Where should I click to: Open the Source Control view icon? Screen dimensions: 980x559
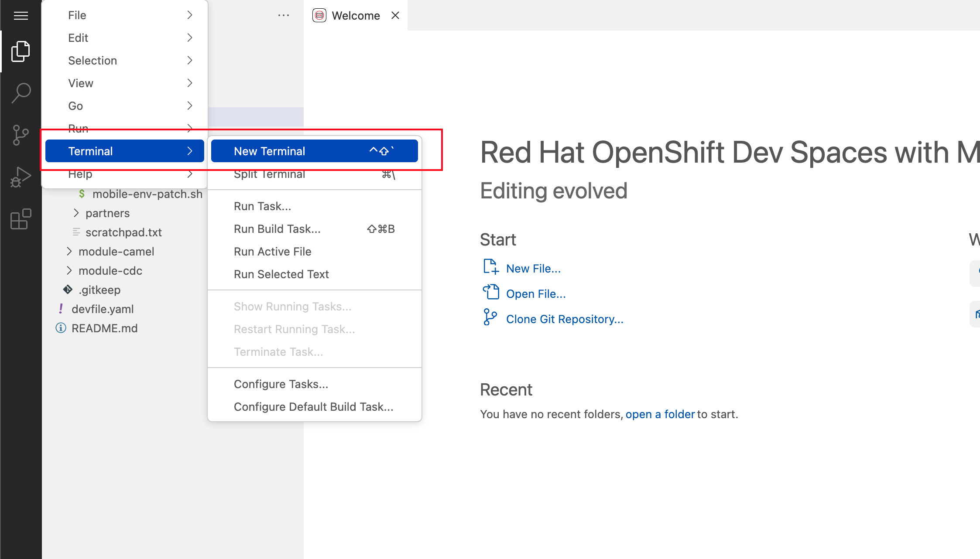[21, 135]
